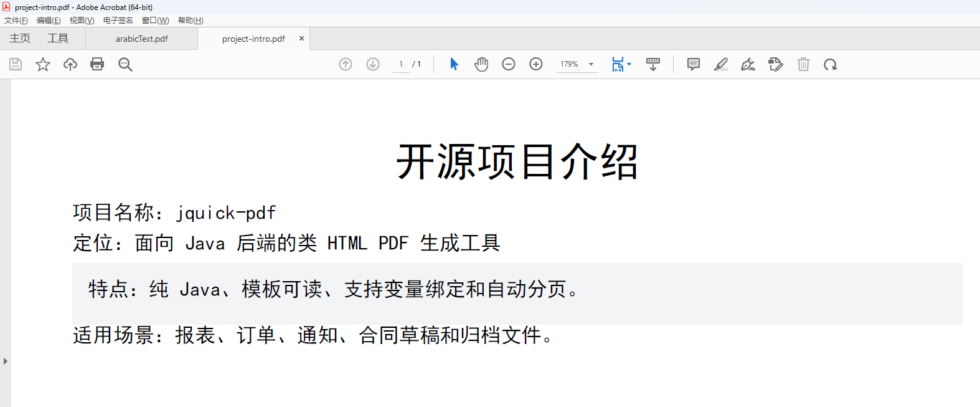
Task: Open fit page options dropdown arrow
Action: 629,64
